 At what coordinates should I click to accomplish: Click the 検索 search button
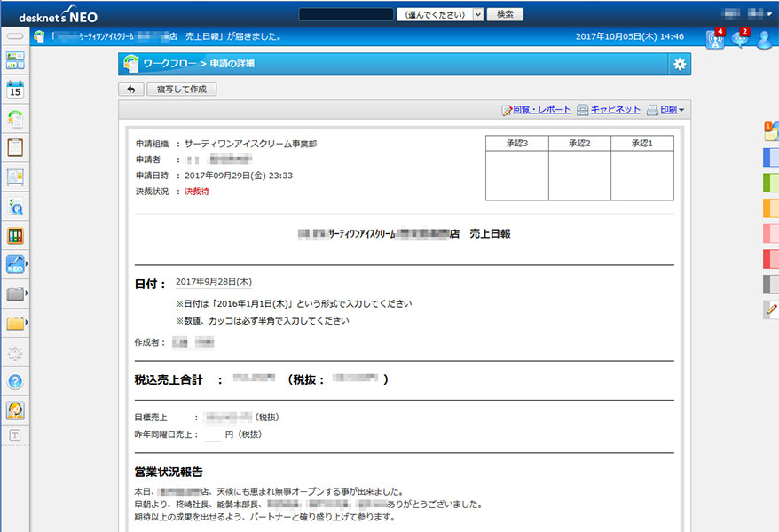pyautogui.click(x=505, y=14)
